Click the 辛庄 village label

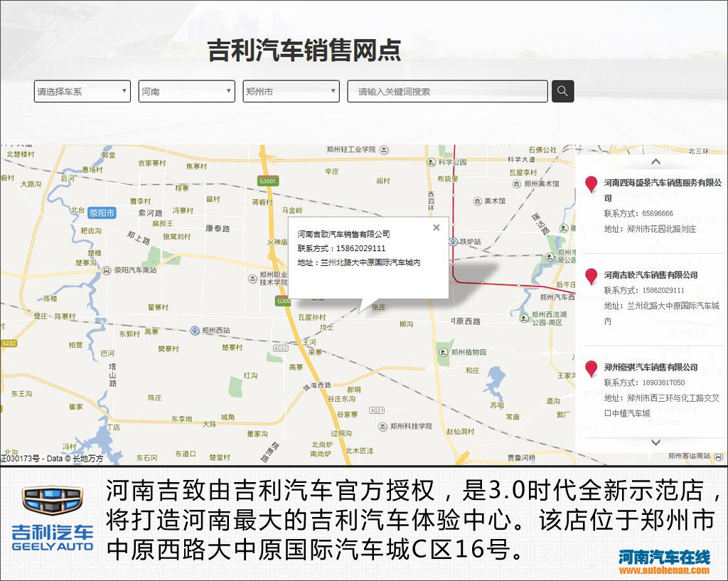click(332, 171)
